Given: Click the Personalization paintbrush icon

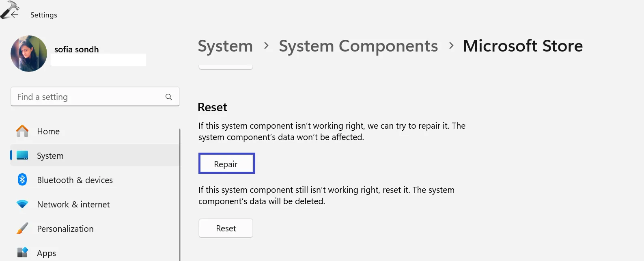Looking at the screenshot, I should pyautogui.click(x=22, y=229).
